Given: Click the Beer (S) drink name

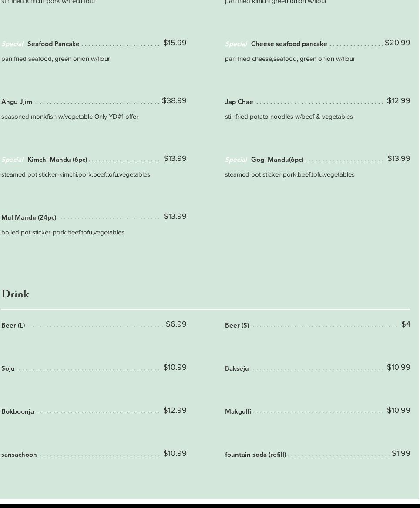Looking at the screenshot, I should pyautogui.click(x=237, y=325).
